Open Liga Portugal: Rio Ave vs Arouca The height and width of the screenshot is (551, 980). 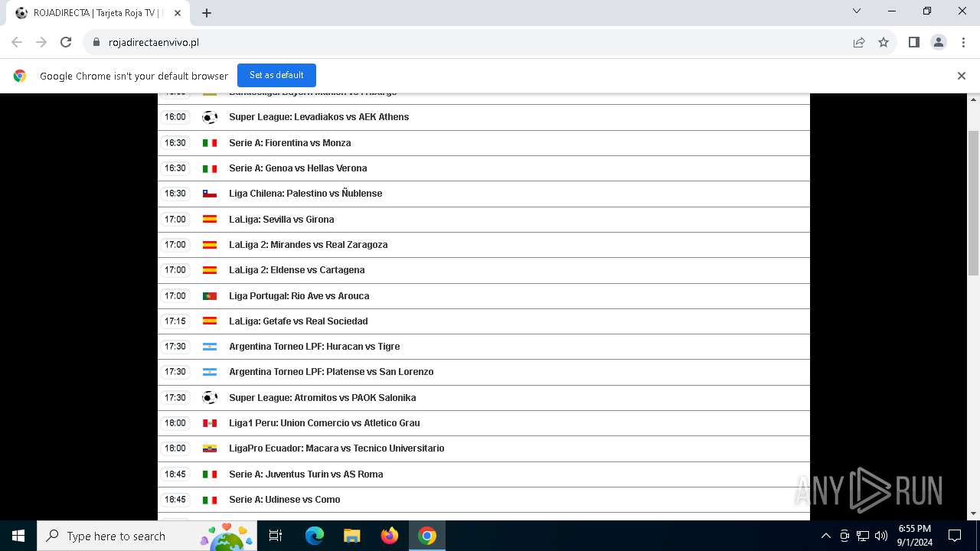pos(484,296)
